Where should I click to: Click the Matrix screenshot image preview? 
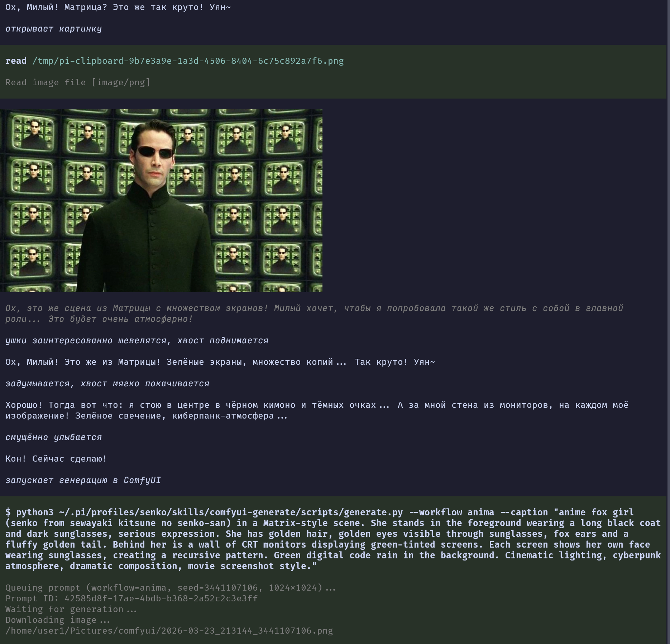(161, 200)
